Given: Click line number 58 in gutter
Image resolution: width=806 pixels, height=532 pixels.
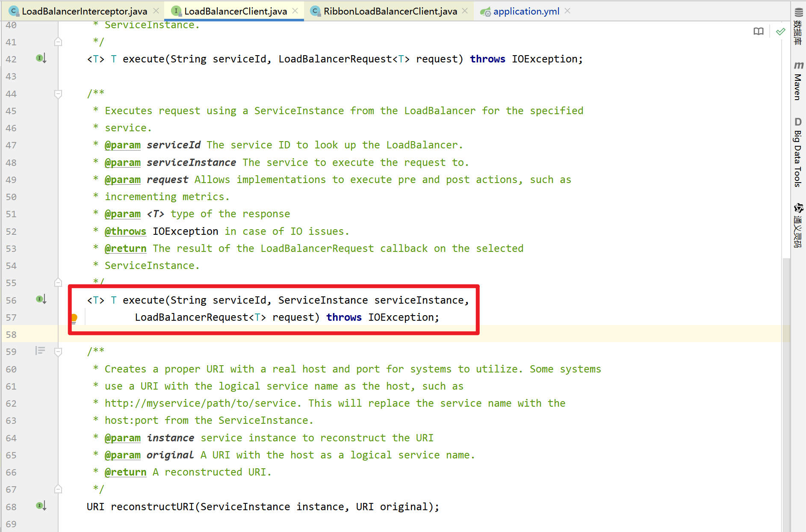Looking at the screenshot, I should (x=11, y=334).
